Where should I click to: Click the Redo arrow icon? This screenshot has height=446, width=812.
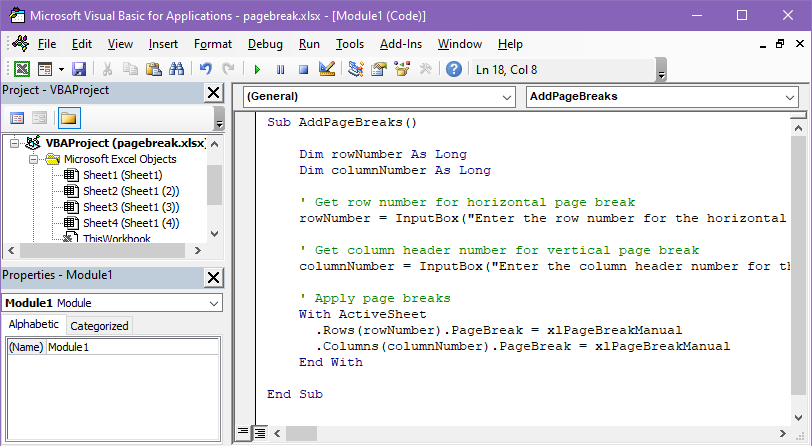tap(228, 69)
